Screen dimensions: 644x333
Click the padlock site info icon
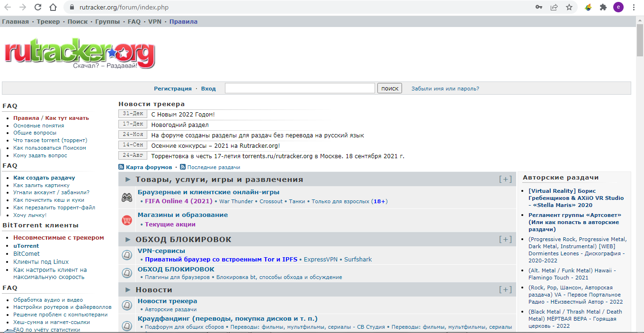[72, 7]
